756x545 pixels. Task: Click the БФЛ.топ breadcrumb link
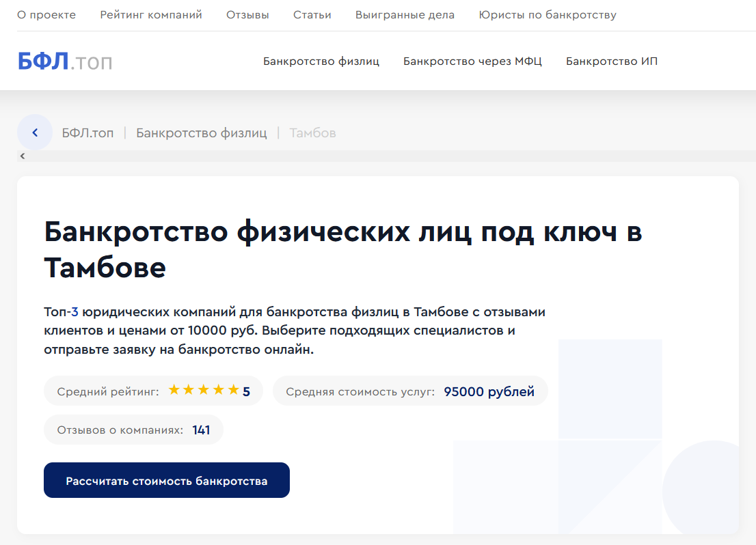(87, 133)
